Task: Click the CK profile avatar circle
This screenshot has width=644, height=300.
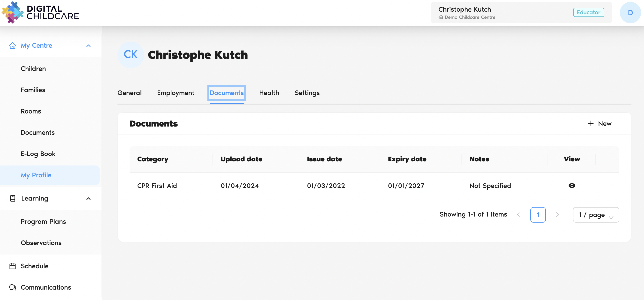Action: [x=131, y=54]
